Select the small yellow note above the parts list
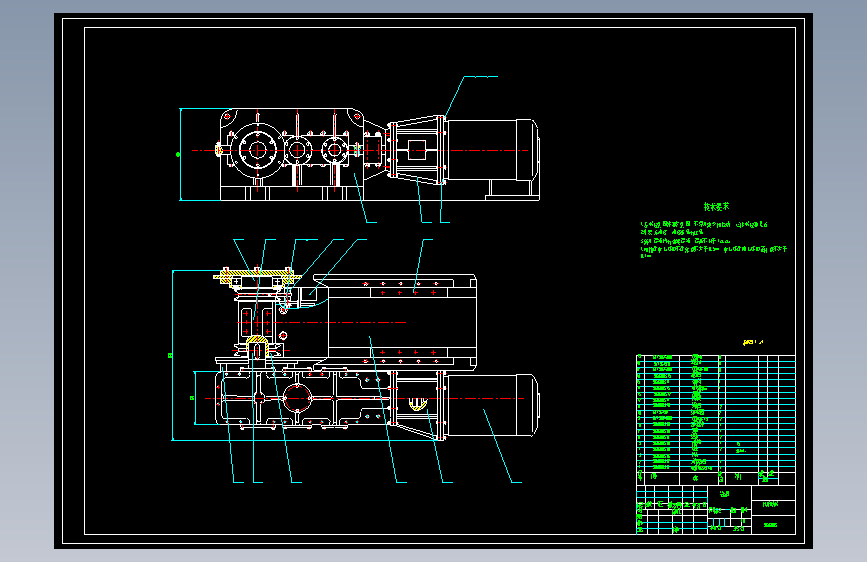867x562 pixels. point(753,342)
